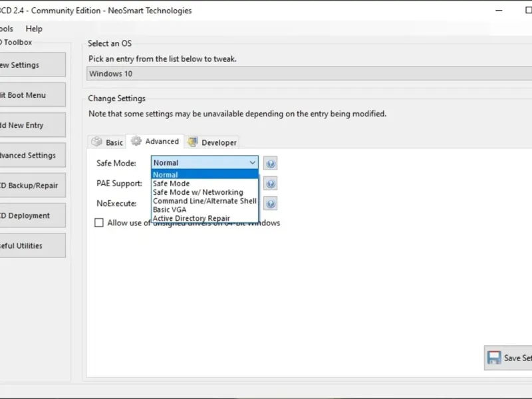The height and width of the screenshot is (399, 532).
Task: Enable unsigned drivers on 64-bit Windows checkbox
Action: point(98,223)
